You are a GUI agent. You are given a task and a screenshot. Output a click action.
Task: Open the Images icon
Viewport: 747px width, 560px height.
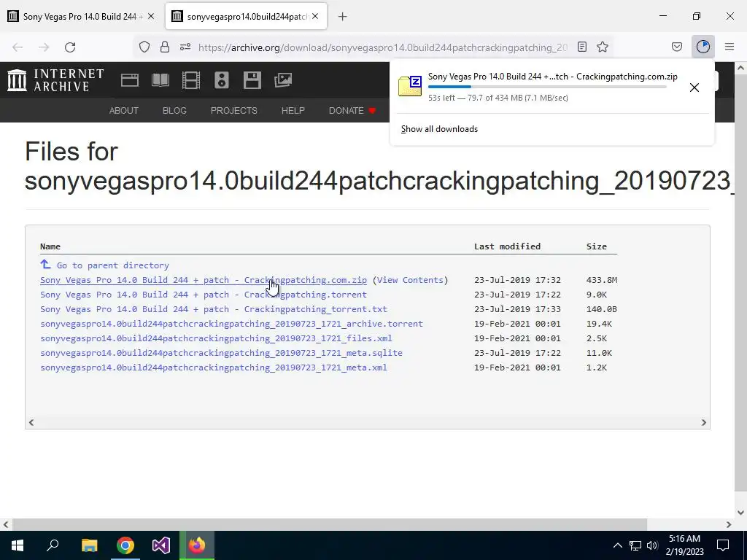[x=283, y=80]
